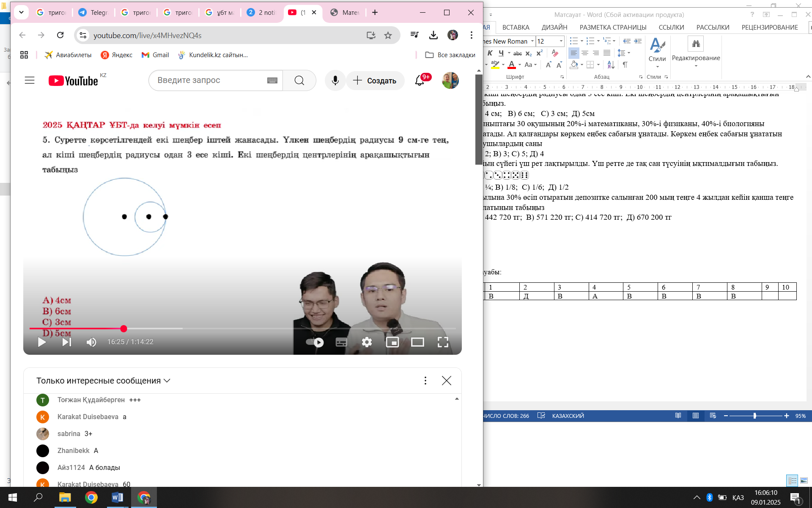Open YouTube notifications bell
This screenshot has height=508, width=812.
[420, 80]
